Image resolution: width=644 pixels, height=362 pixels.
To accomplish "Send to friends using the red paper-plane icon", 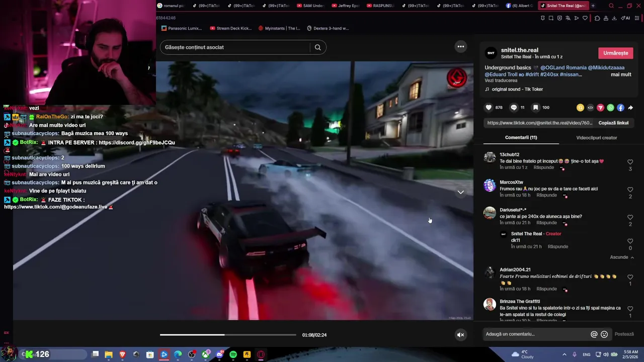I will pyautogui.click(x=600, y=108).
